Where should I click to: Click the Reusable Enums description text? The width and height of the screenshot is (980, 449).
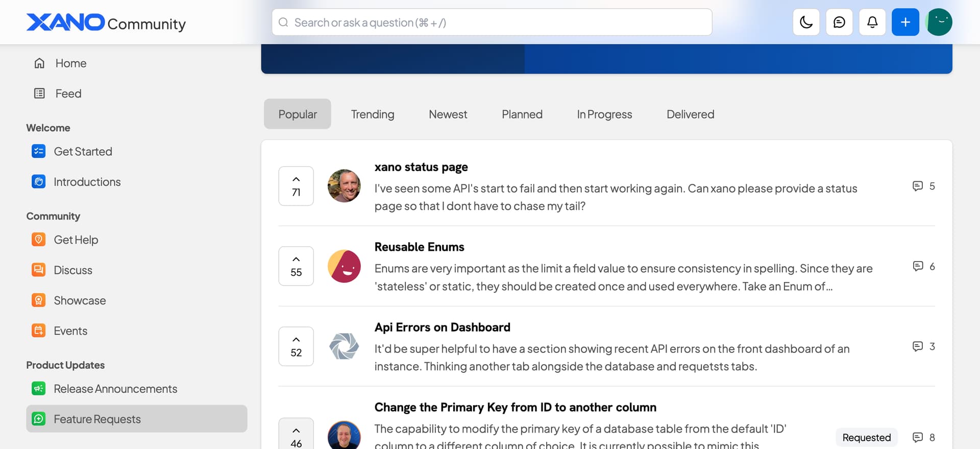click(x=624, y=277)
